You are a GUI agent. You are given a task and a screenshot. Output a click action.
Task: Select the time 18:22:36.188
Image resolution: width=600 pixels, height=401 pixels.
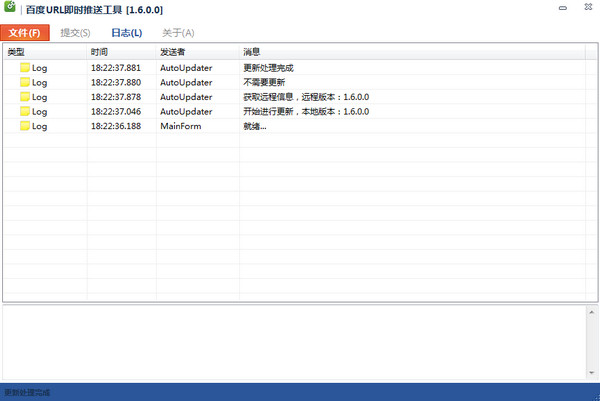(x=116, y=126)
